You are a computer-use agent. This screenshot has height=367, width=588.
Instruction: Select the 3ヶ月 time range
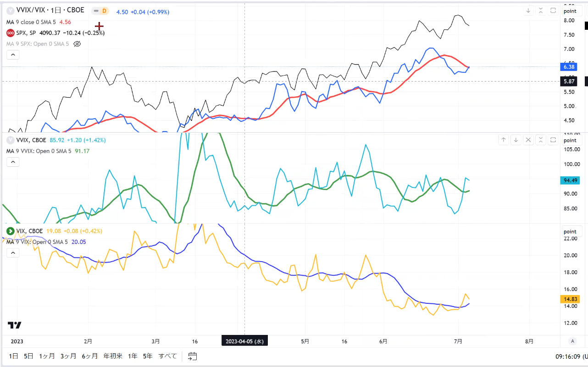pos(69,356)
